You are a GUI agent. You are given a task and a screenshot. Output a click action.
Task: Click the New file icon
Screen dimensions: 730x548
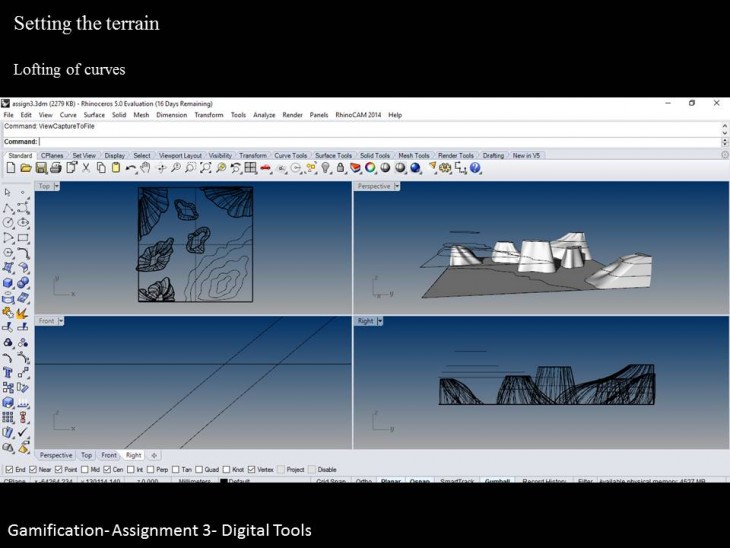pos(10,168)
